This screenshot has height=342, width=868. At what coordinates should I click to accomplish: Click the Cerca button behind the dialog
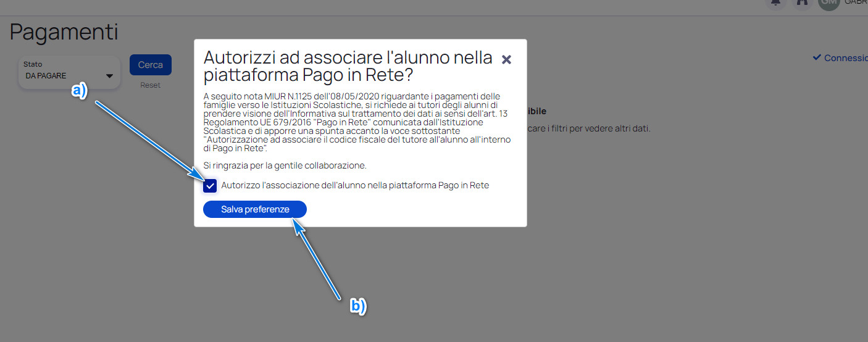point(151,65)
